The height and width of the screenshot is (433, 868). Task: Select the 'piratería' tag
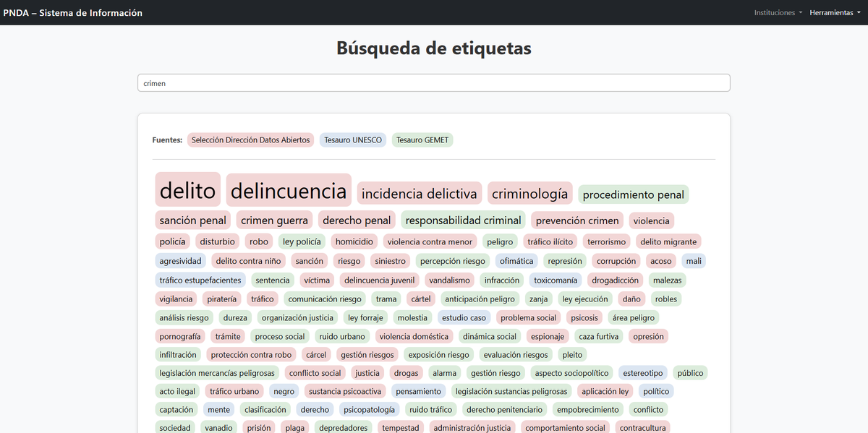coord(221,299)
